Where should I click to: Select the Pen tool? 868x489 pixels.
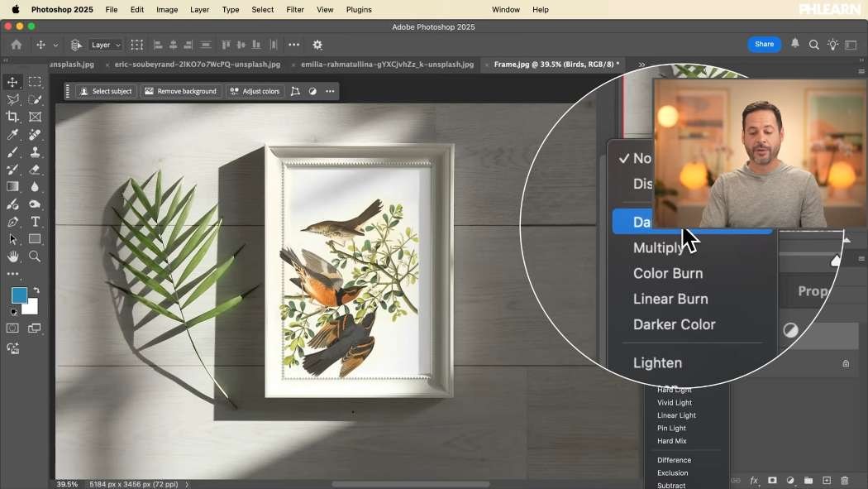[x=12, y=222]
